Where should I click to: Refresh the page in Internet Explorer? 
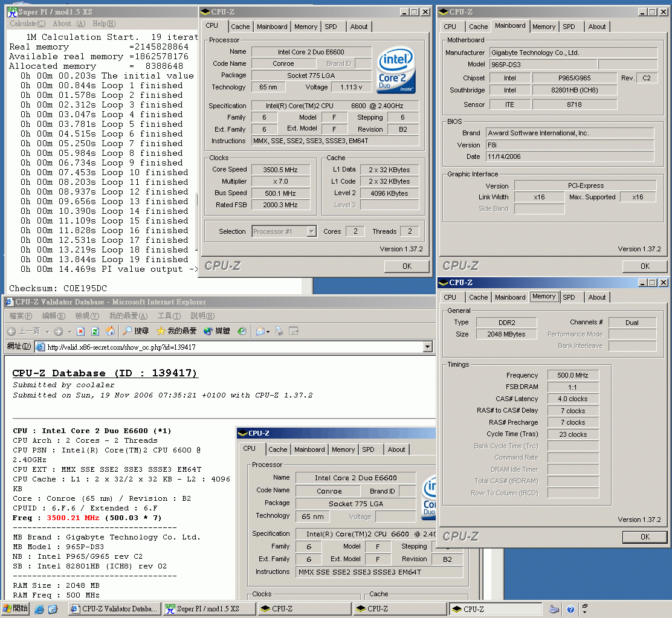click(x=95, y=331)
